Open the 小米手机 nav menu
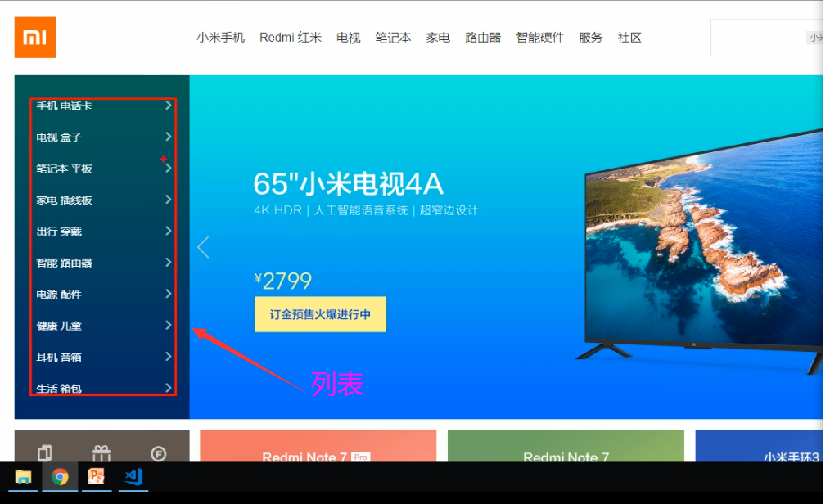839x504 pixels. pyautogui.click(x=220, y=38)
